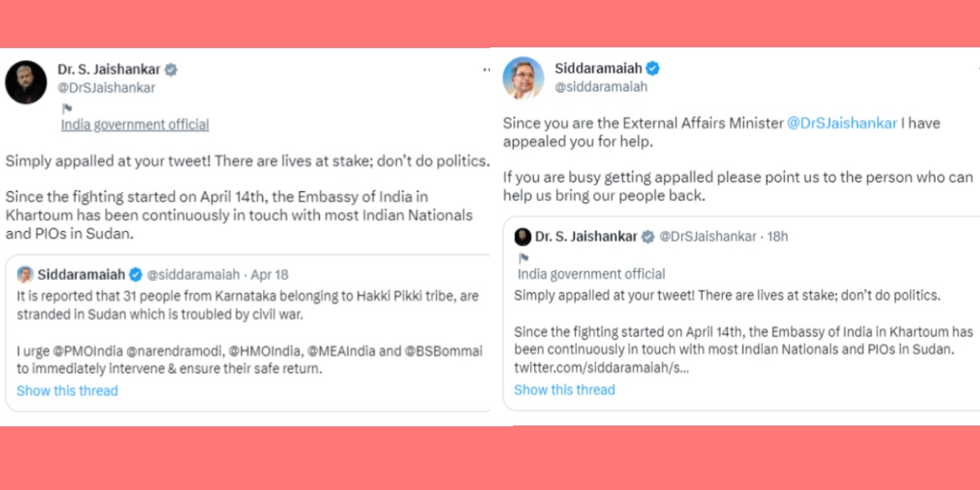
Task: Open Dr. S. Jaishankar's profile picture
Action: [x=25, y=82]
